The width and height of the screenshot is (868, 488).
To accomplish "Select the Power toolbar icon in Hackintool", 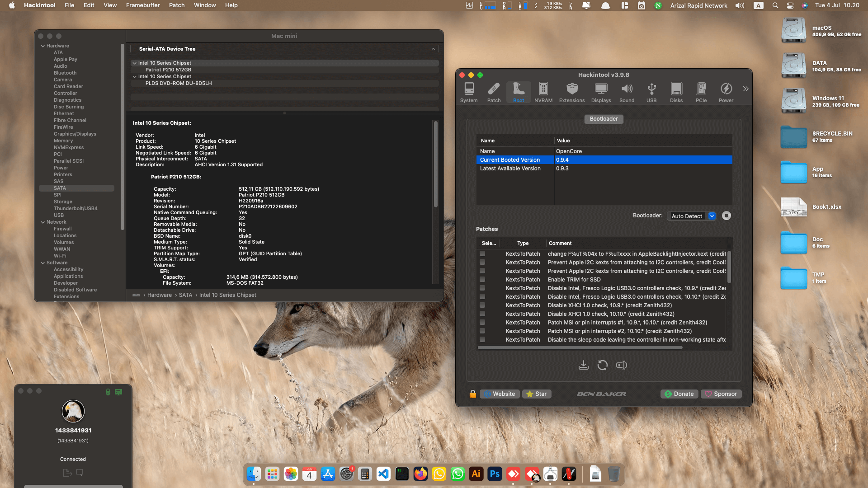I will 726,93.
